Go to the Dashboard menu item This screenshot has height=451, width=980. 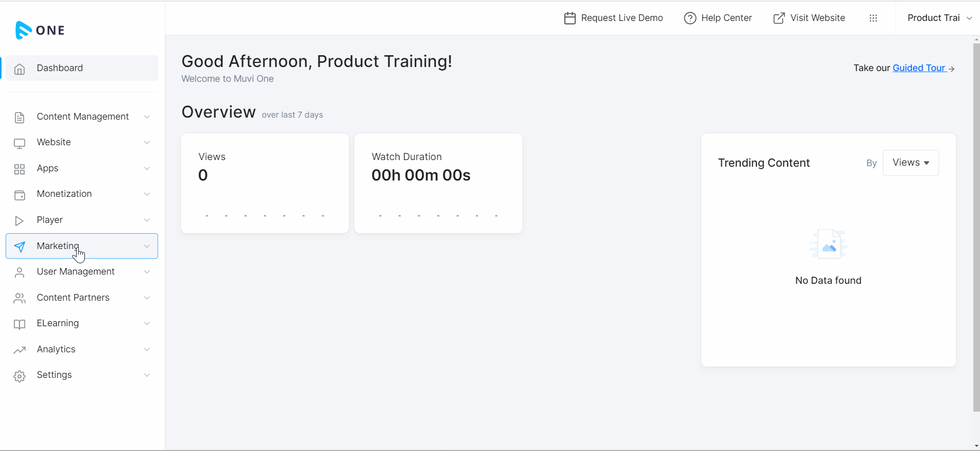(82, 68)
